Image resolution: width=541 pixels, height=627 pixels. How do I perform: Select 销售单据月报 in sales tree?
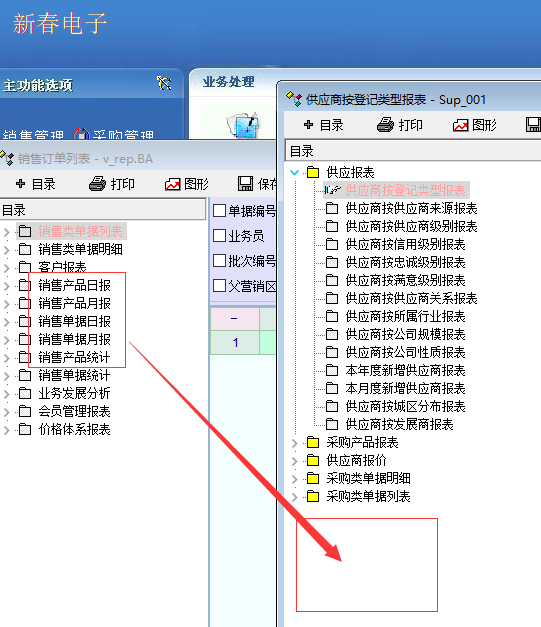[x=74, y=339]
